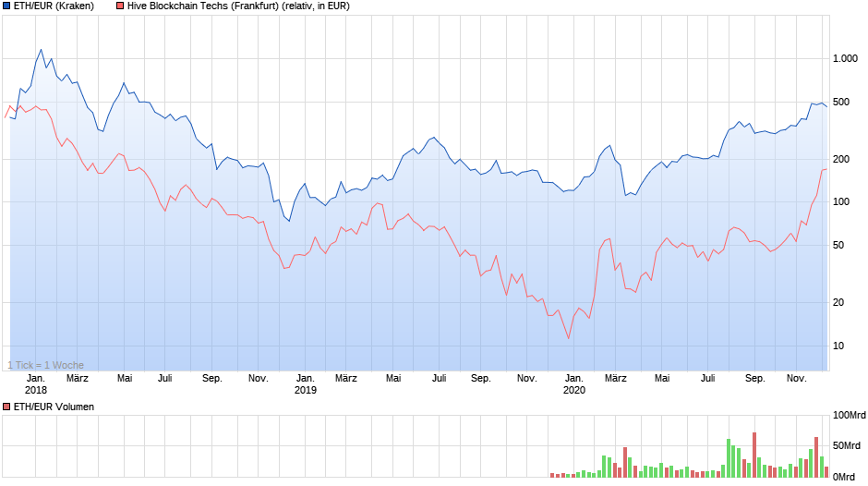Click the 100Mrd volume axis label
Screen dimensions: 868x486
click(850, 416)
